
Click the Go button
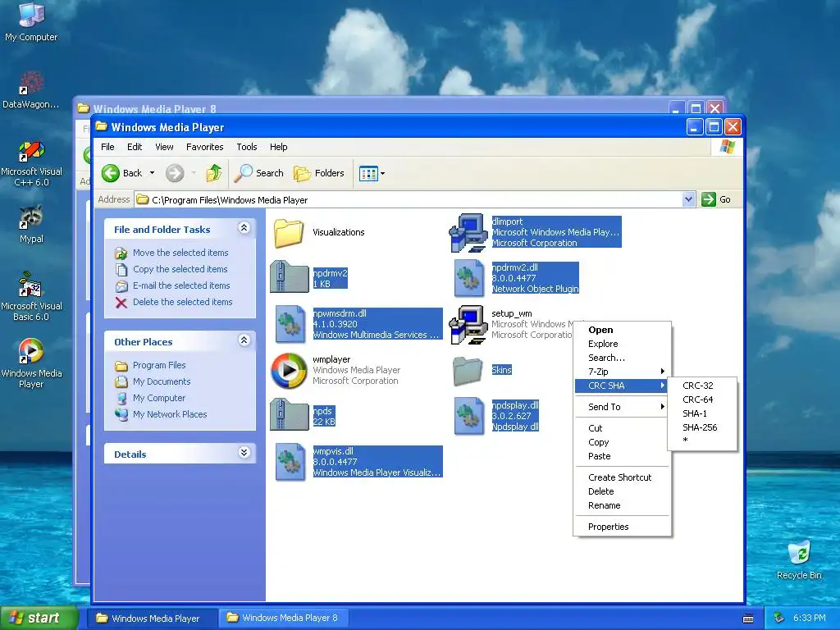(x=716, y=200)
